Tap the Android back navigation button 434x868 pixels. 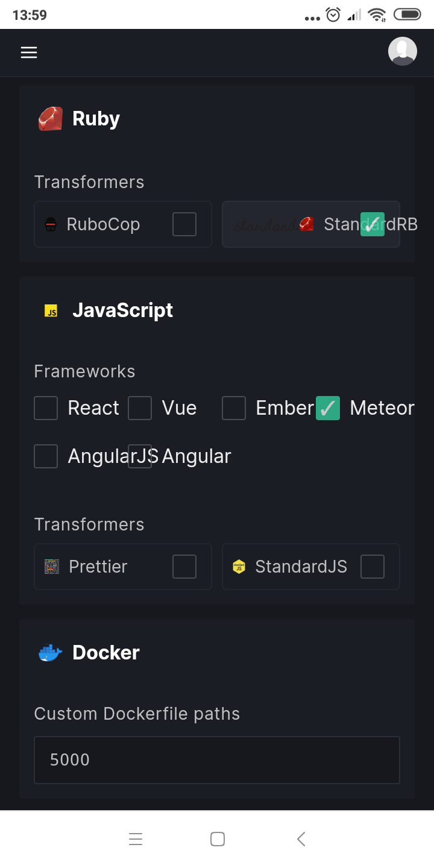[301, 839]
